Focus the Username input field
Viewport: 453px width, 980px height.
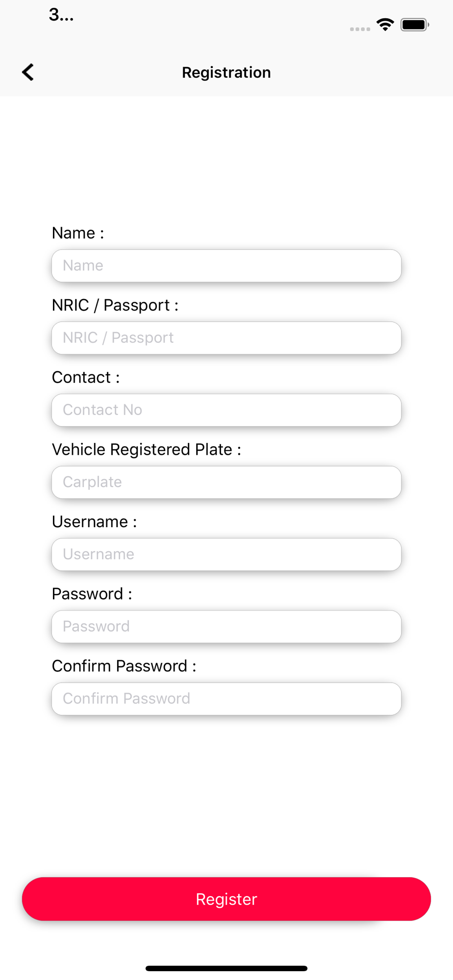click(x=226, y=554)
